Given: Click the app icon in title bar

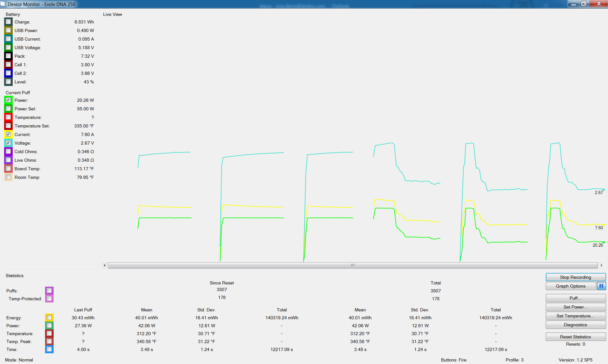Looking at the screenshot, I should point(3,4).
